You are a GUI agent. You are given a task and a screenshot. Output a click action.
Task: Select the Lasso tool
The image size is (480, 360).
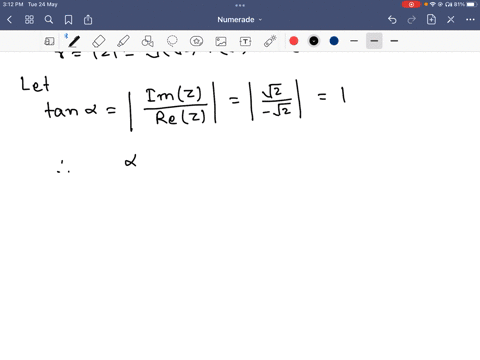pyautogui.click(x=172, y=41)
